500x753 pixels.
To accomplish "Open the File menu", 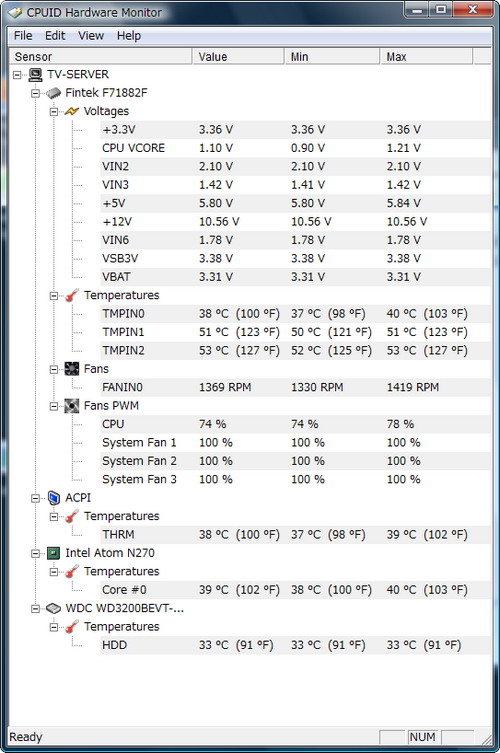I will [x=23, y=36].
